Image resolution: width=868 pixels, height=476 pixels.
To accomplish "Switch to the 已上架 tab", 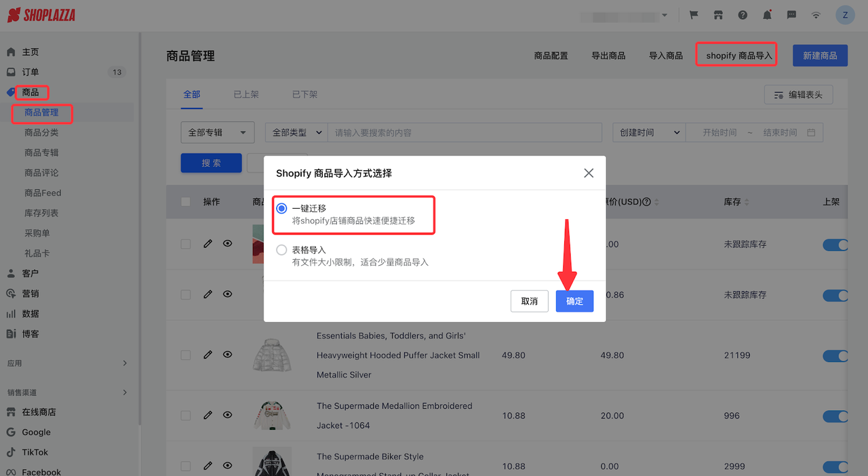I will tap(245, 94).
